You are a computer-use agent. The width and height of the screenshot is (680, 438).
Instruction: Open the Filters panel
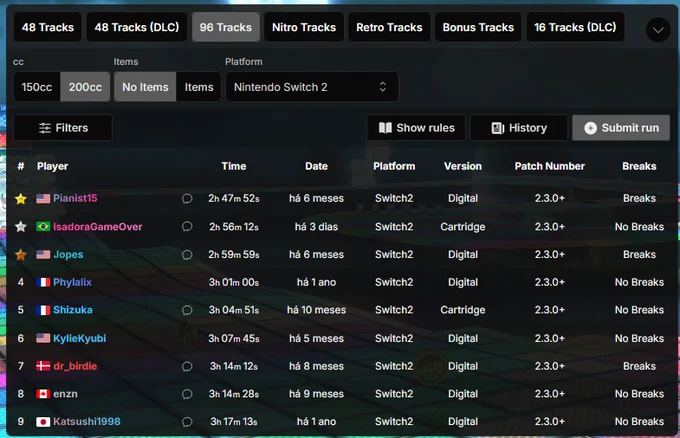[x=63, y=128]
